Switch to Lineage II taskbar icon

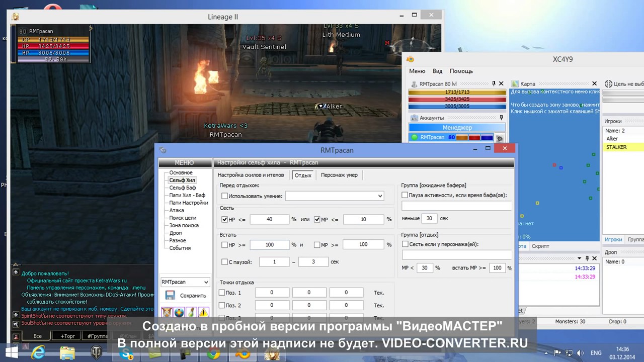272,353
